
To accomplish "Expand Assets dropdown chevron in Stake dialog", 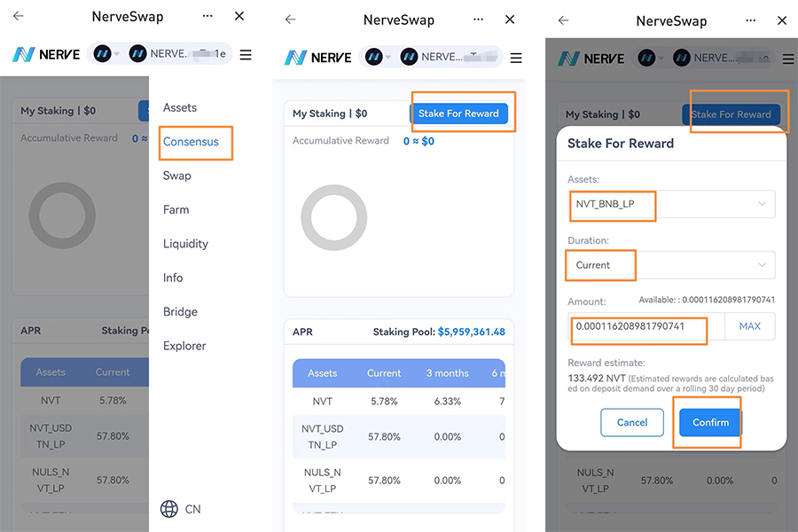I will [x=762, y=204].
